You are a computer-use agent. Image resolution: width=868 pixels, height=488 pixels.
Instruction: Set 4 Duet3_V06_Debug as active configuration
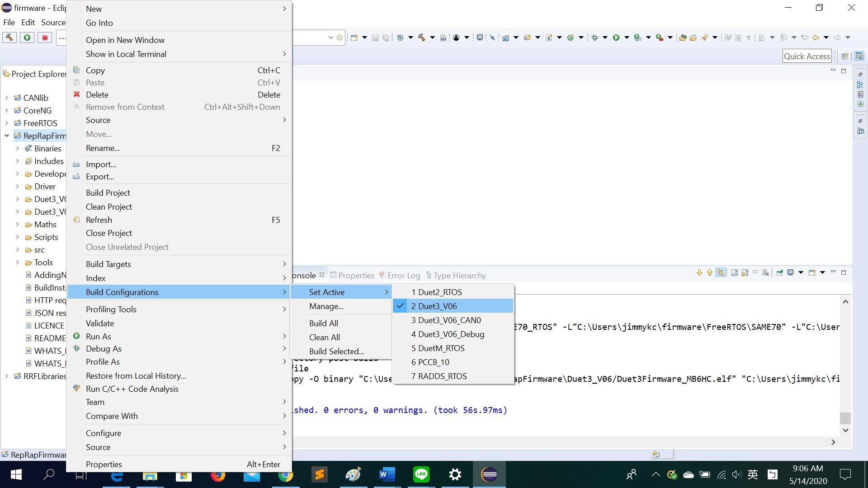[453, 334]
